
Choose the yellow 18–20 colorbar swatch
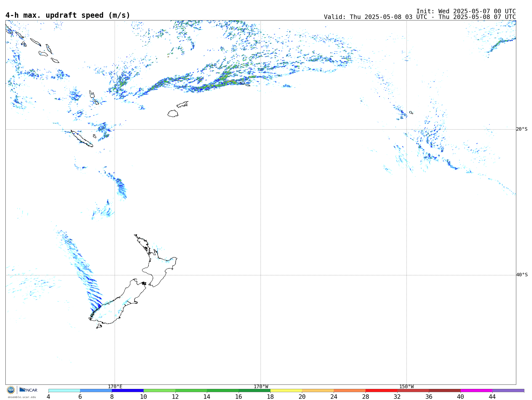[x=286, y=391]
